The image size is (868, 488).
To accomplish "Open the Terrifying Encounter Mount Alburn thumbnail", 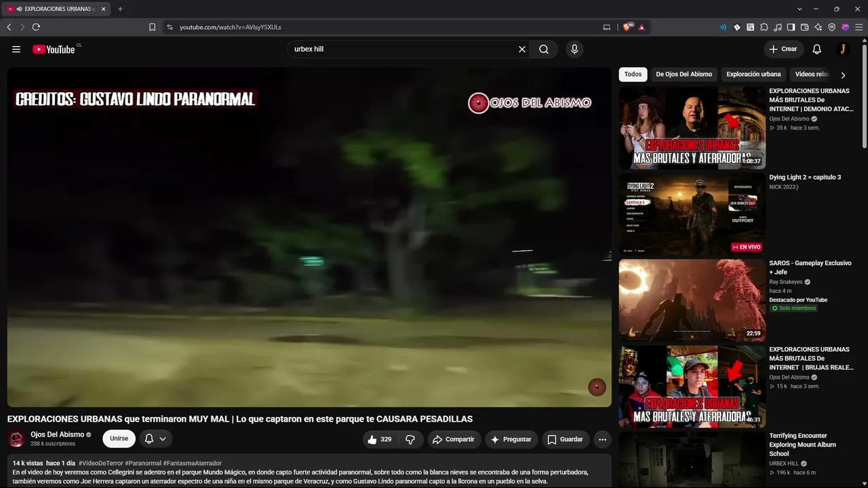I will [x=692, y=460].
